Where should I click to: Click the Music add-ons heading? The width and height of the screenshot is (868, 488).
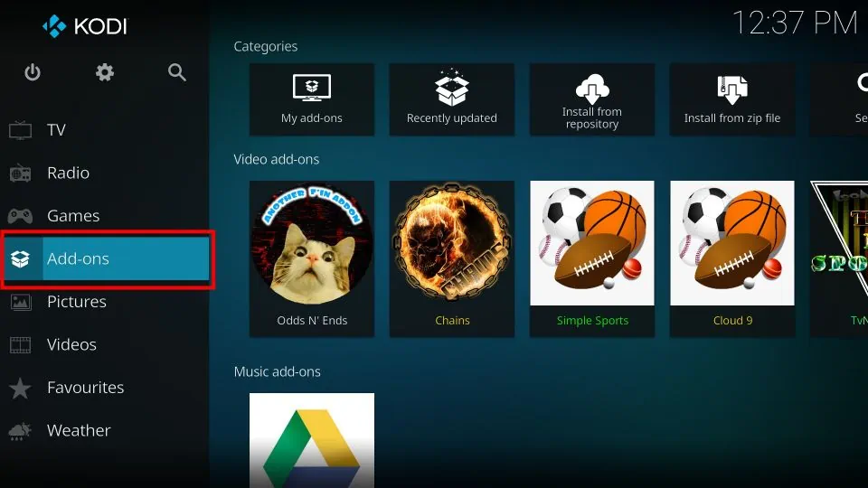tap(277, 371)
